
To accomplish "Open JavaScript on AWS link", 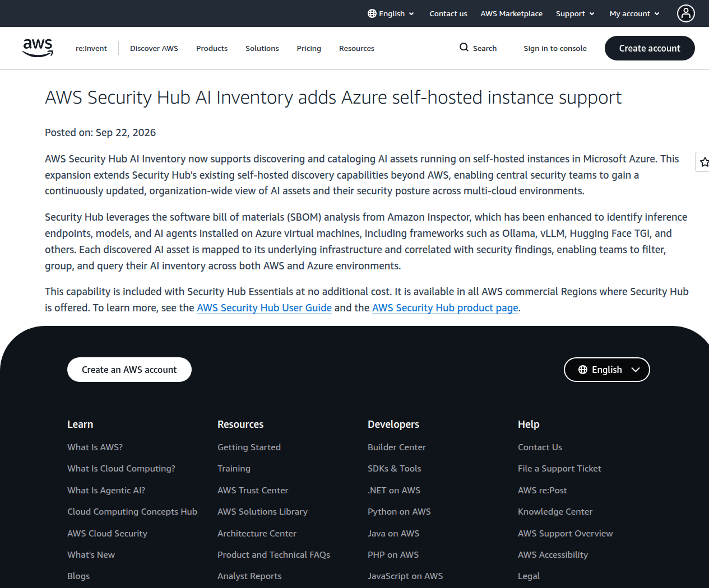I will [405, 576].
